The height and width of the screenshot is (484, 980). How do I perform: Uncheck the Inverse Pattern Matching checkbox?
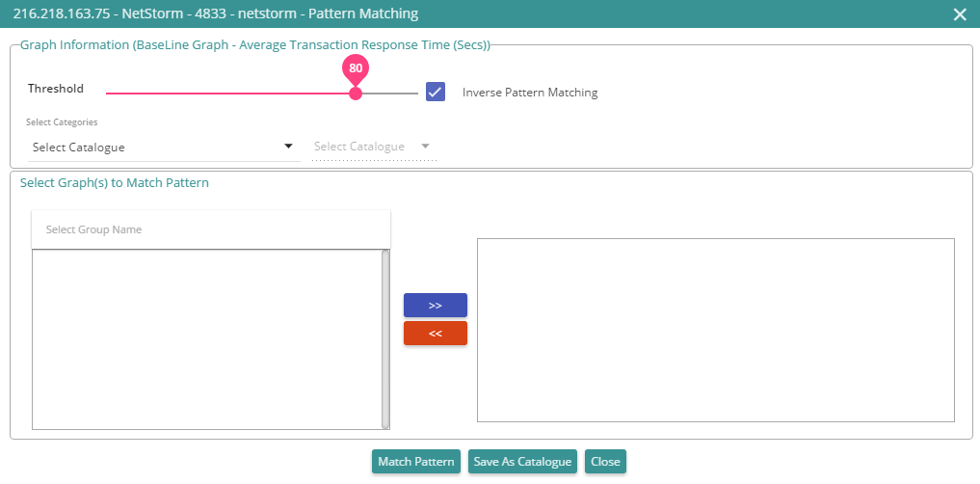click(x=435, y=92)
